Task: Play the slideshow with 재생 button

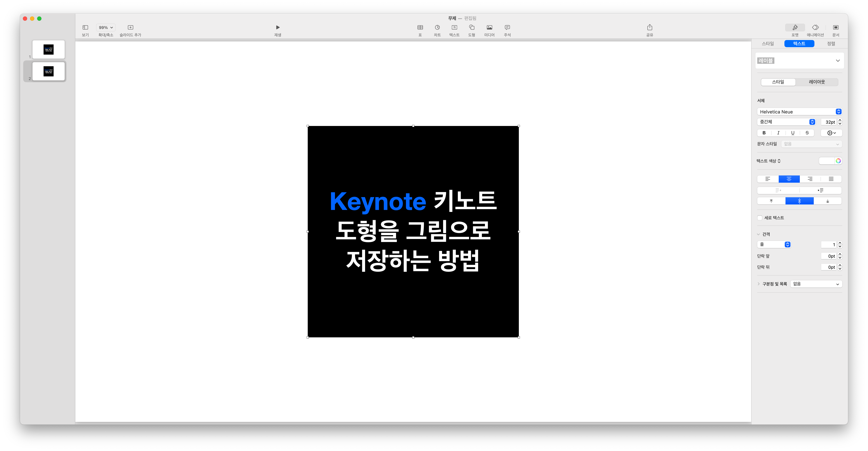Action: click(278, 28)
